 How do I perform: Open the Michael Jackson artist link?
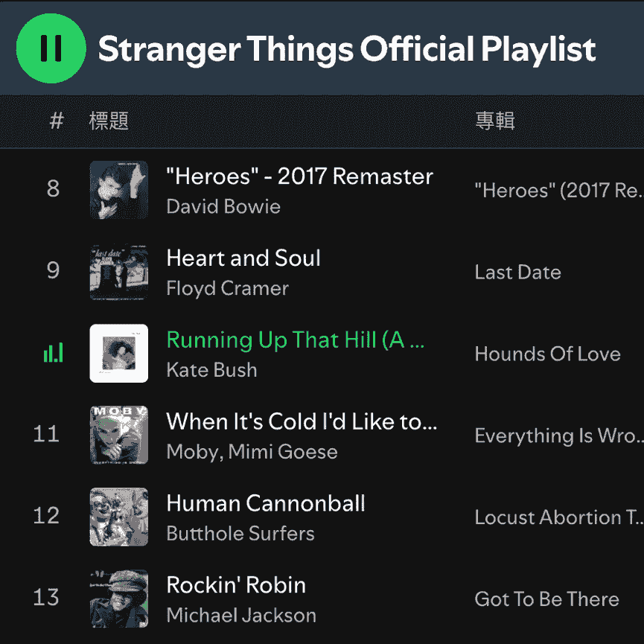click(x=241, y=616)
